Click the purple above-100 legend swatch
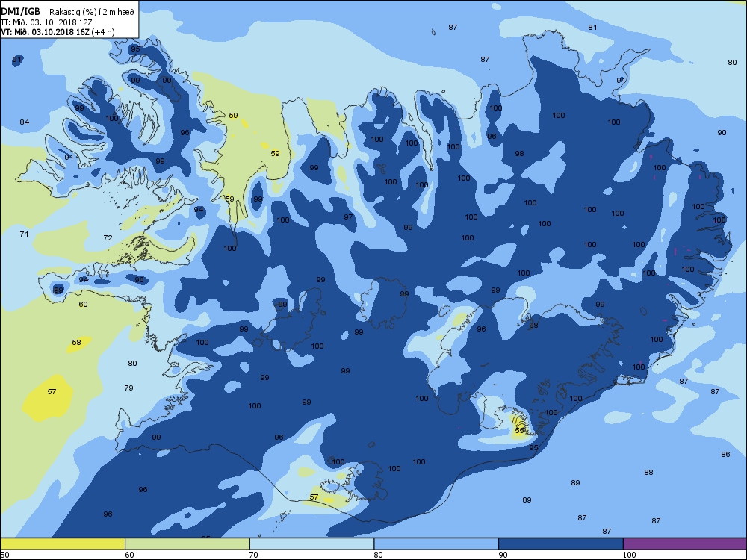The height and width of the screenshot is (560, 747). (x=684, y=544)
